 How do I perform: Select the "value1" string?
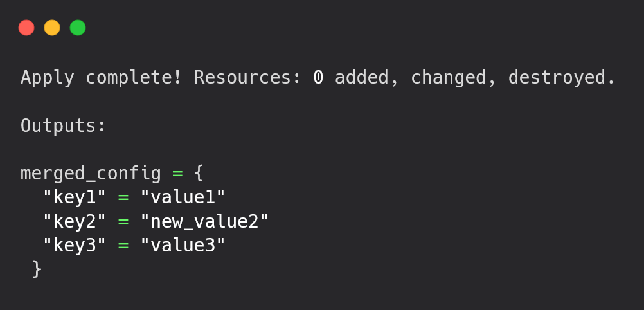tap(183, 197)
